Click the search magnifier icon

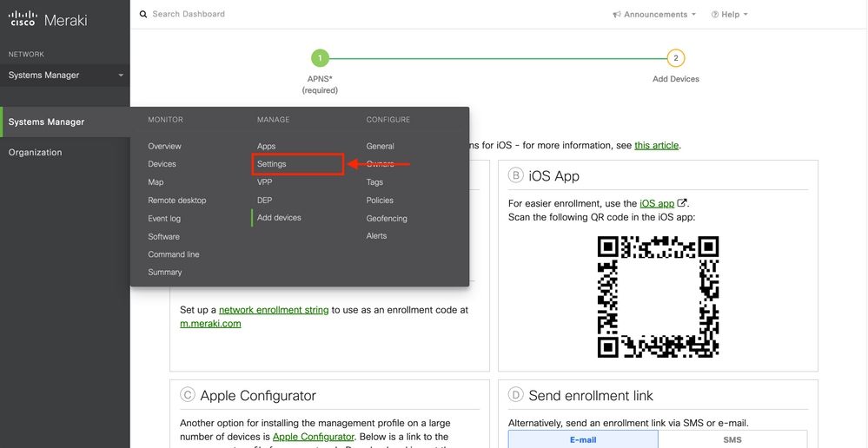coord(143,15)
